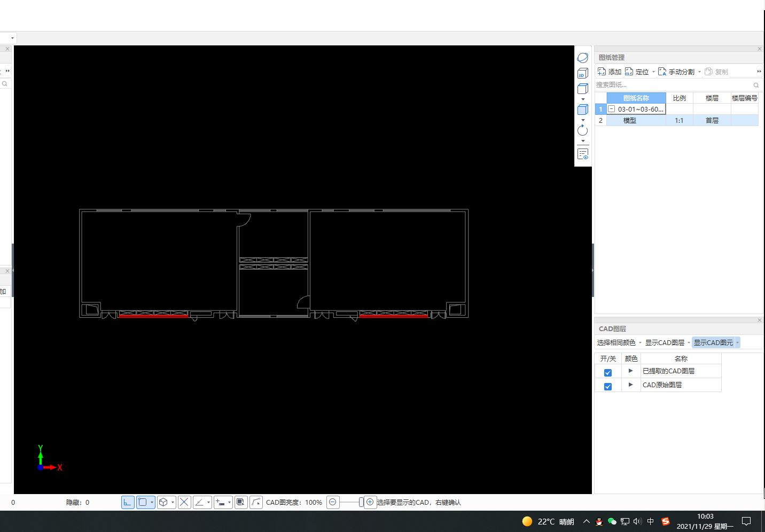Click the shaded blue cube icon
The width and height of the screenshot is (765, 532).
583,109
